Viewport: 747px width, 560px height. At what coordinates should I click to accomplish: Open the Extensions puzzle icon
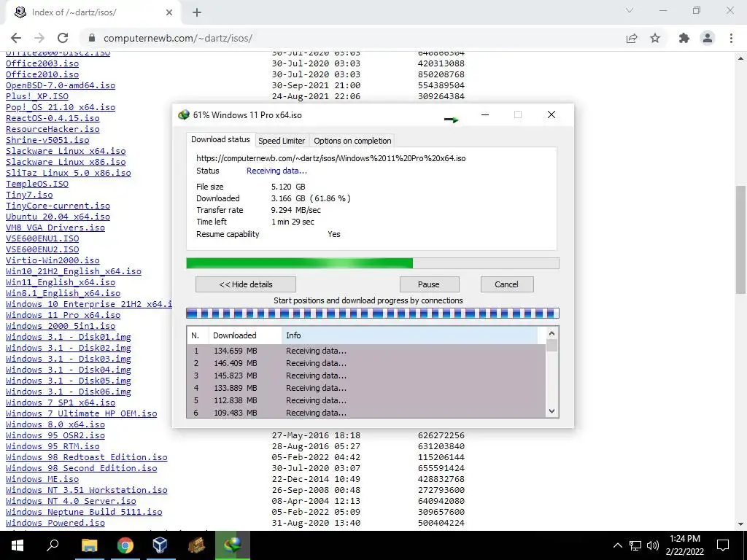pos(684,38)
